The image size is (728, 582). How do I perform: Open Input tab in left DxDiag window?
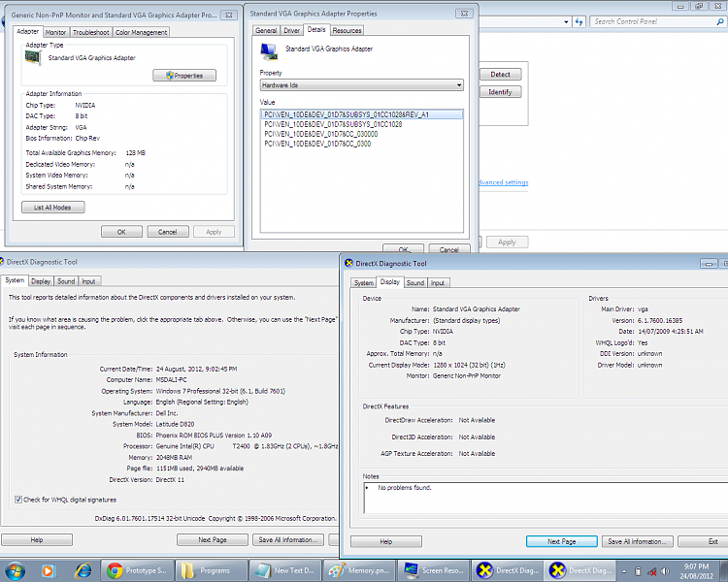pyautogui.click(x=88, y=281)
